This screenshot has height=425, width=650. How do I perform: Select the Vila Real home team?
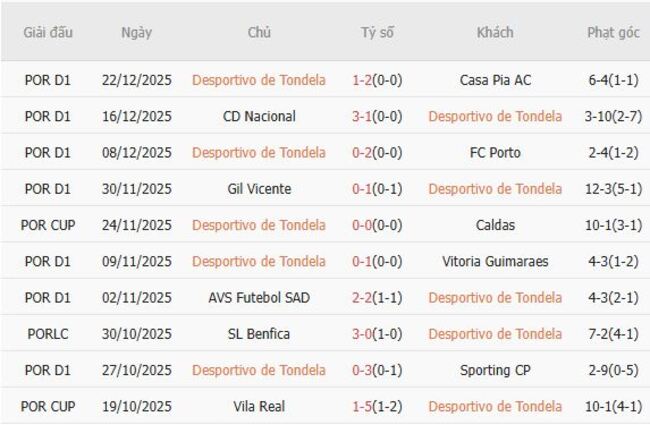pos(259,406)
